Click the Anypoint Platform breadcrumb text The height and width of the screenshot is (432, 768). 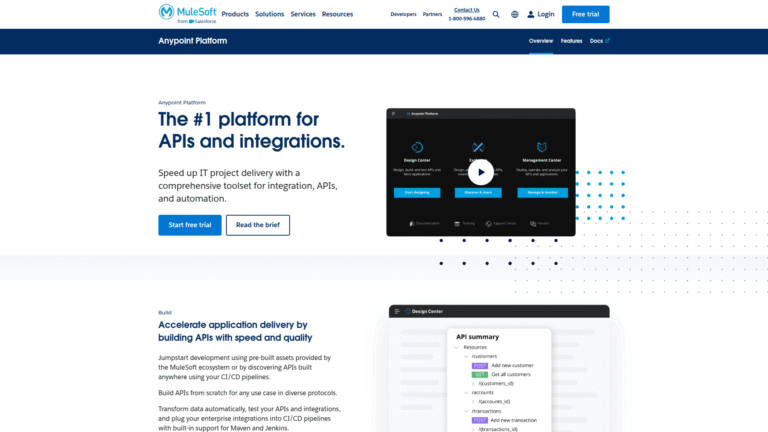coord(182,102)
